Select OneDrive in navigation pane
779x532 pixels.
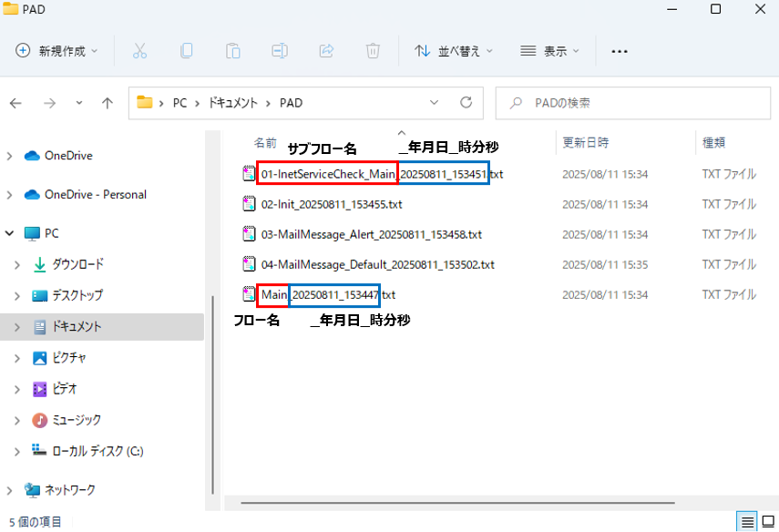click(x=68, y=156)
